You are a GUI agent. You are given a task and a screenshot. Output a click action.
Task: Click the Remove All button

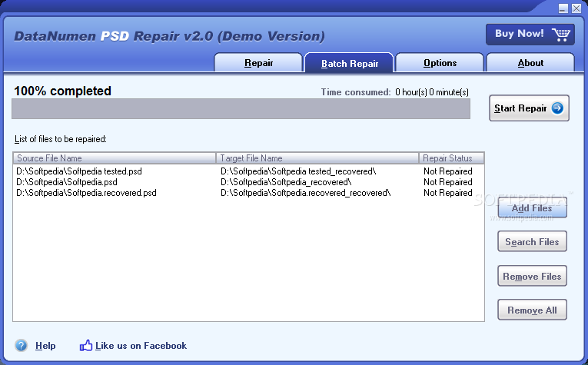coord(532,310)
